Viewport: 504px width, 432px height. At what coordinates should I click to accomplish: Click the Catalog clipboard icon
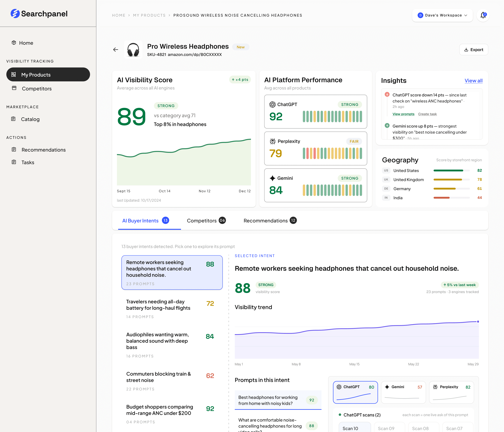coord(13,119)
